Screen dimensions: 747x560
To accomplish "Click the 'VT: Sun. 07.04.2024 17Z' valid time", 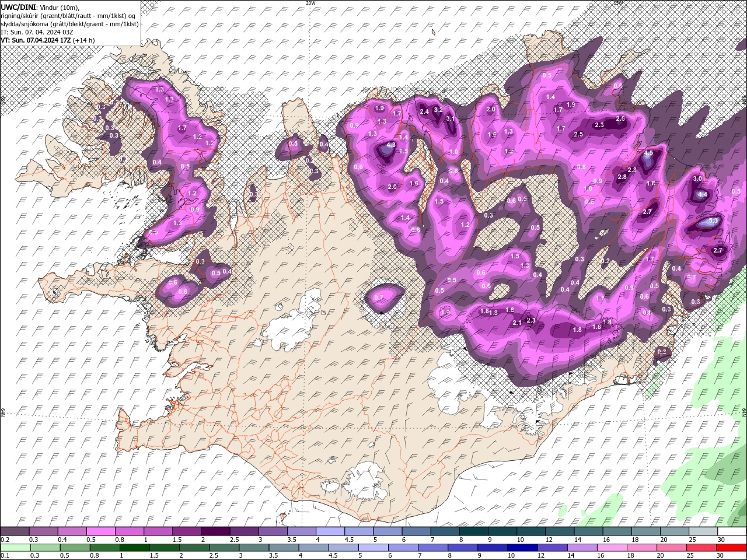I will click(36, 40).
